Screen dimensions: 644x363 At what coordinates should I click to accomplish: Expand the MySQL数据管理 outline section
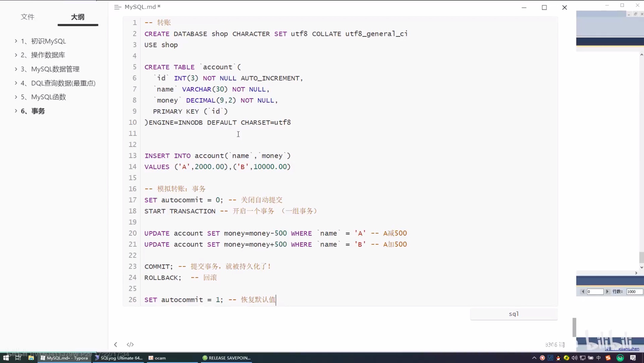click(16, 69)
